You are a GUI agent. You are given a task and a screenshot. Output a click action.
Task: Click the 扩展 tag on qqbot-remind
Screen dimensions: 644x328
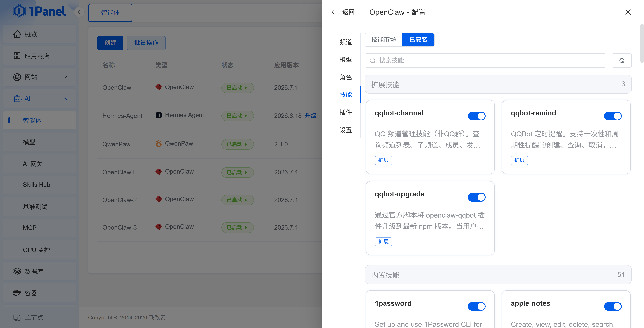click(519, 160)
